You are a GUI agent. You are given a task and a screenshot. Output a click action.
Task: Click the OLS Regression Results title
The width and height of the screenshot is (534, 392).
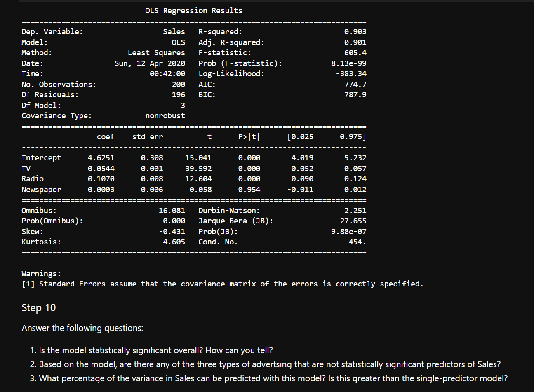tap(194, 10)
